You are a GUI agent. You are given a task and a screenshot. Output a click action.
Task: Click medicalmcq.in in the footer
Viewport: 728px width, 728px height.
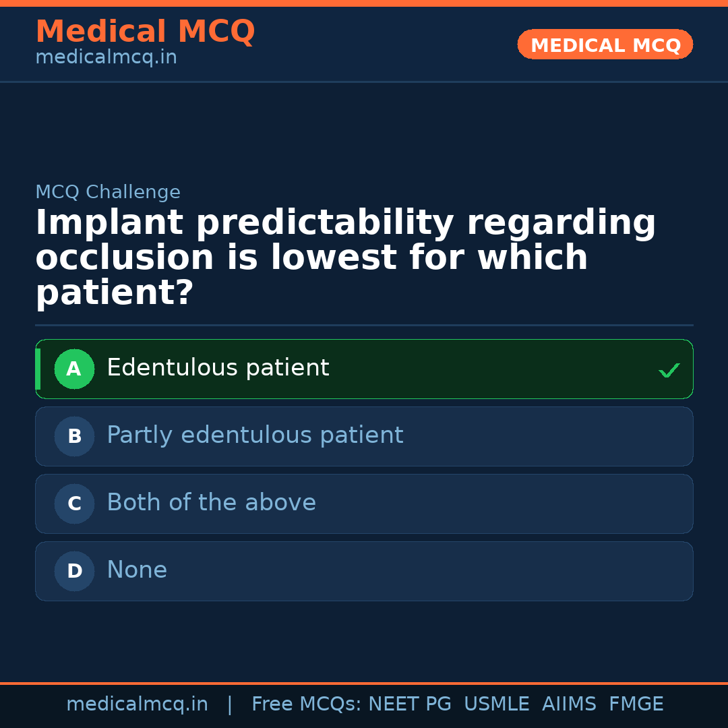pyautogui.click(x=137, y=704)
